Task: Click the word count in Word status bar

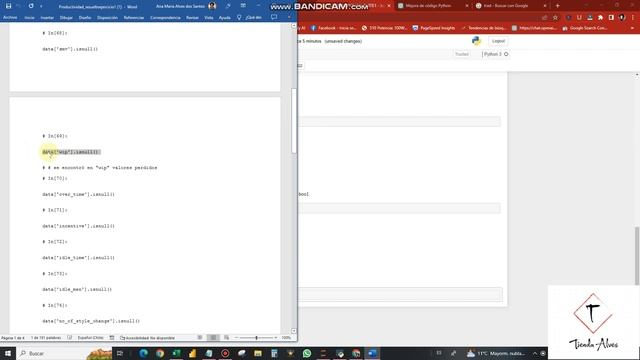Action: (x=46, y=338)
